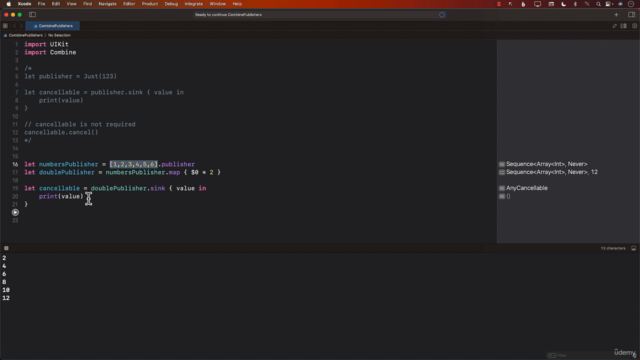Click 'doublePublisher.sink' on line 19
This screenshot has width=640, height=360.
point(128,188)
